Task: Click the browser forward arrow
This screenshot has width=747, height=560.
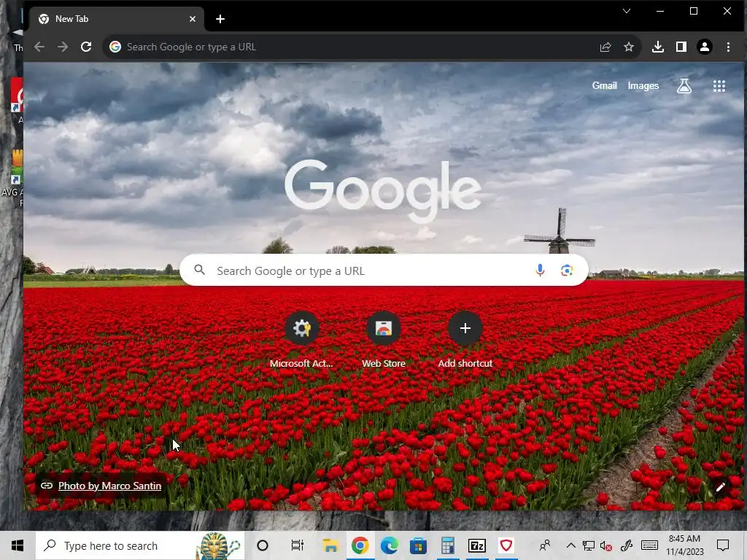Action: tap(63, 47)
